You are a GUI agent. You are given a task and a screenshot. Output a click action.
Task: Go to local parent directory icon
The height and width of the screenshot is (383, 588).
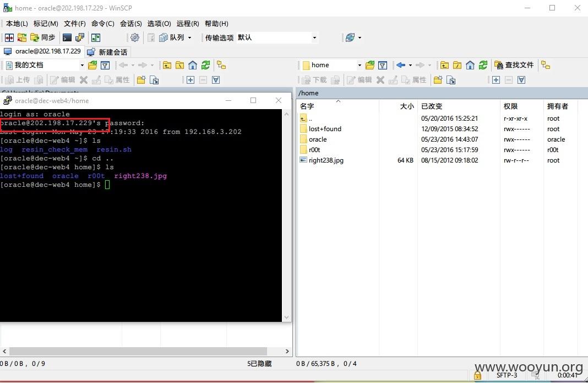167,66
